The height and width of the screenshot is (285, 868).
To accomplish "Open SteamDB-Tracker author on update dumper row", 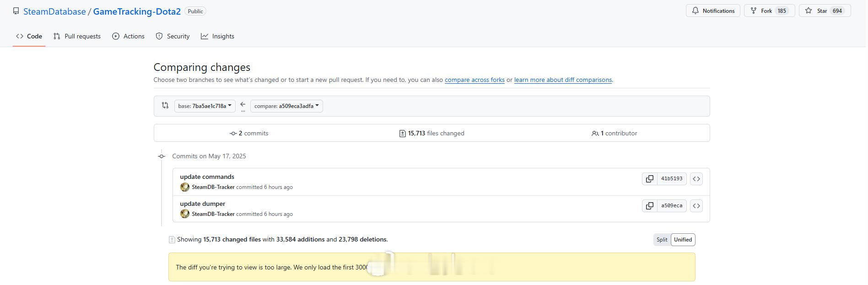I will click(x=213, y=214).
